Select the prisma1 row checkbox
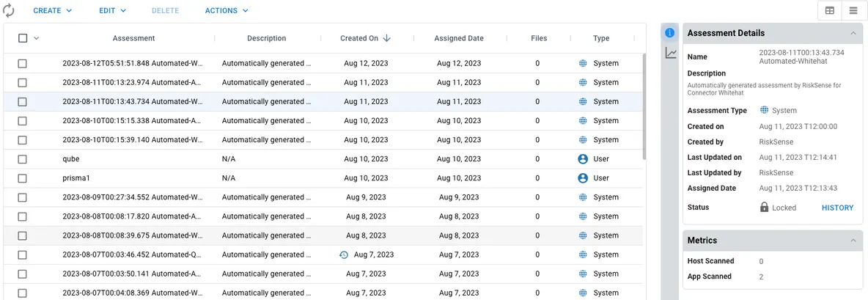The image size is (868, 300). [22, 178]
